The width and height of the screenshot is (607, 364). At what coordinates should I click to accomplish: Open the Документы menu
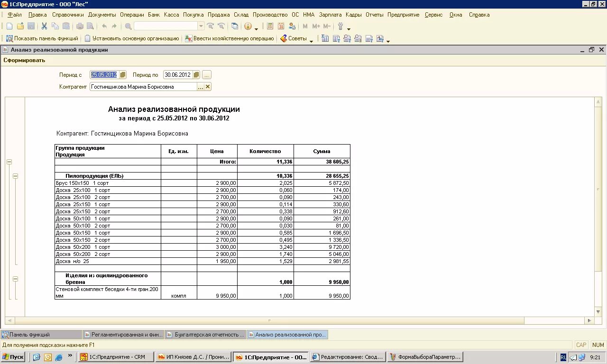tap(102, 15)
